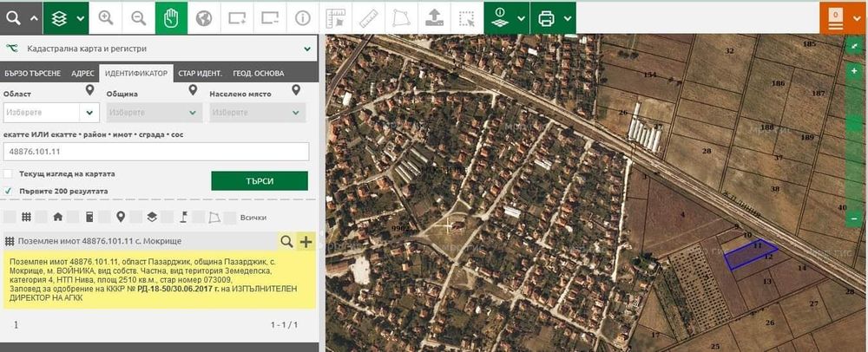Click the yellow parcel details description text

(x=160, y=280)
